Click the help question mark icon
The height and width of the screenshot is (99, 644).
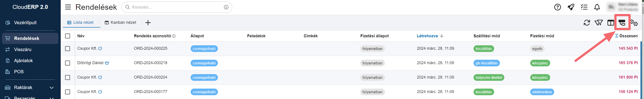point(557,7)
